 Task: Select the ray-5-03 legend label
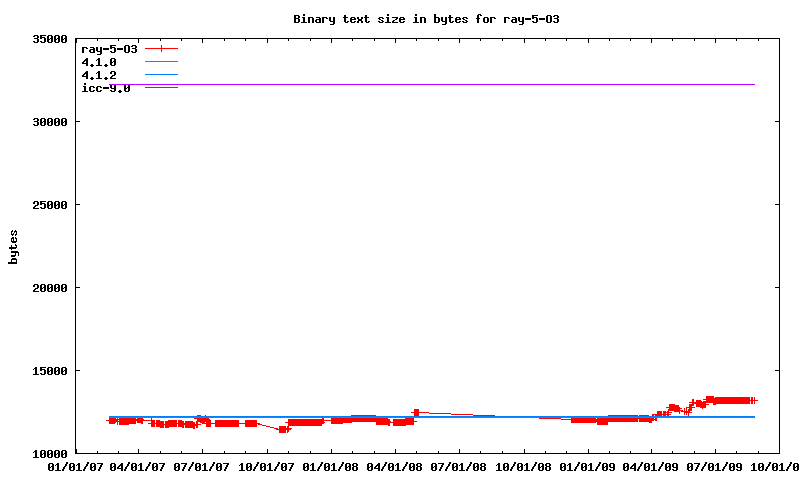[x=109, y=48]
